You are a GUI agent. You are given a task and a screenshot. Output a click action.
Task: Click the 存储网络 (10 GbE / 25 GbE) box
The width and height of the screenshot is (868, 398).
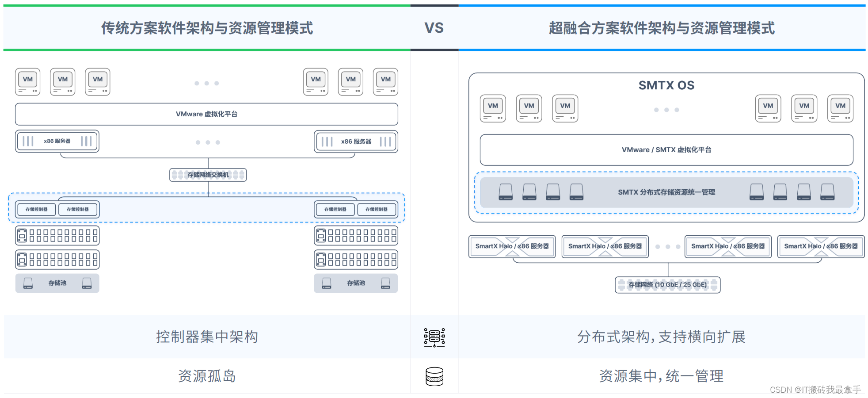(x=668, y=285)
